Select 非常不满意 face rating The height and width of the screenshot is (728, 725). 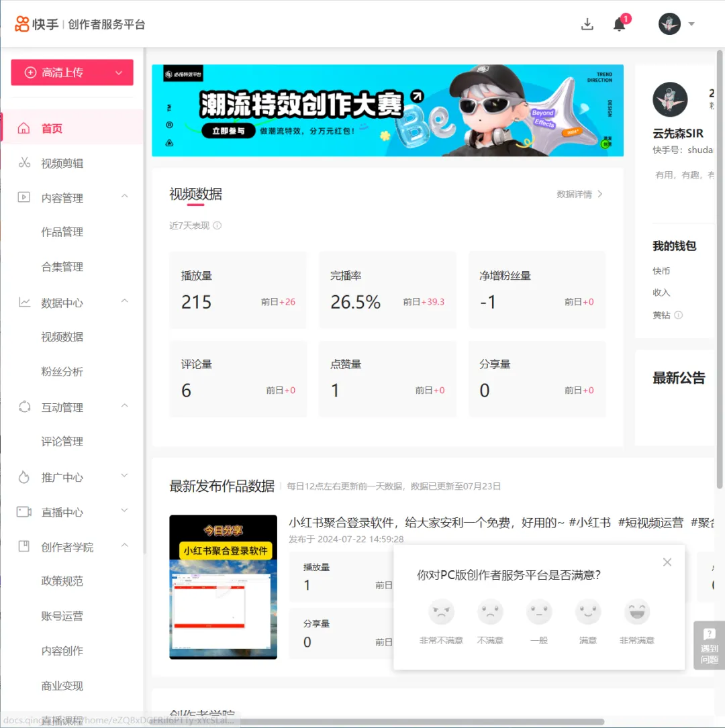[441, 611]
